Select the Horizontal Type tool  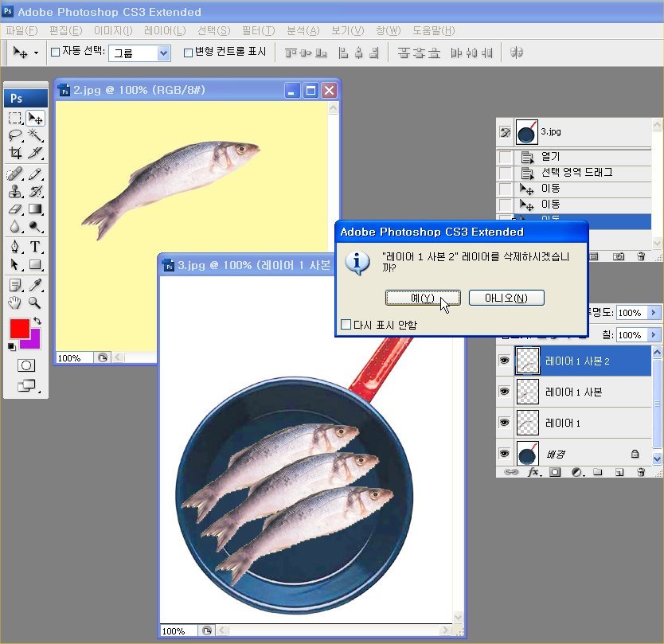click(36, 247)
